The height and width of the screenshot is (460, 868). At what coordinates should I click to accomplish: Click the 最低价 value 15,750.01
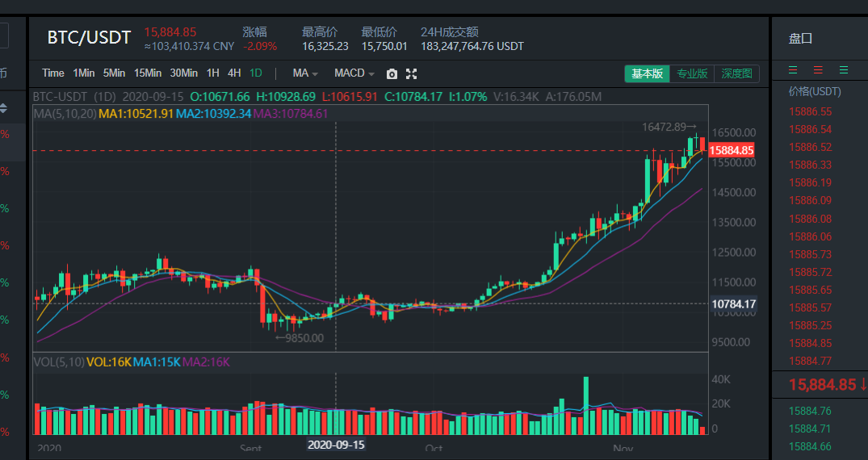click(x=384, y=47)
